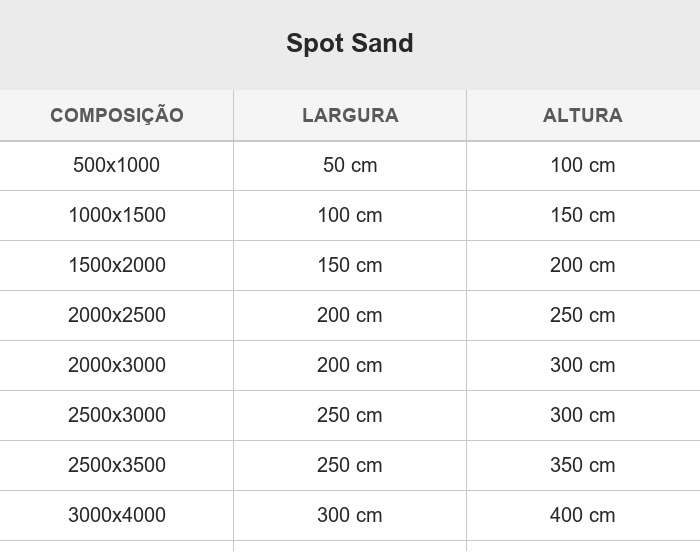Click the 2000x2500 composition cell
The width and height of the screenshot is (700, 560).
click(117, 316)
